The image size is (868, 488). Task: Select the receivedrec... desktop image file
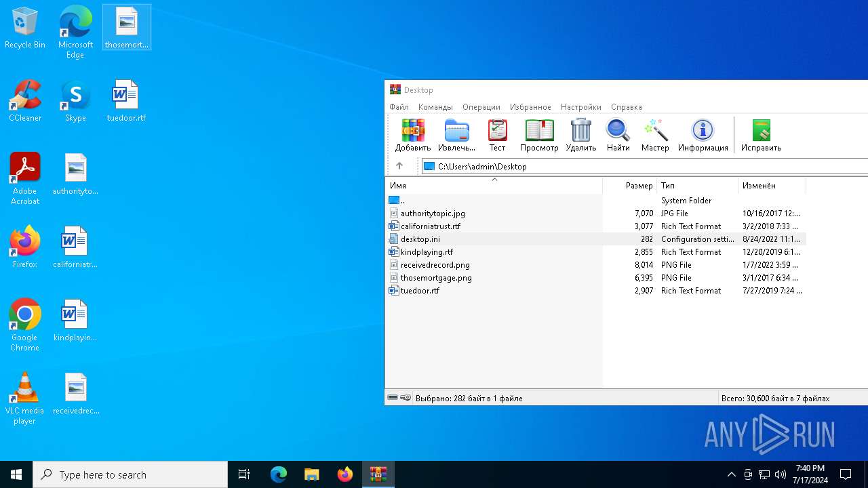click(x=75, y=394)
